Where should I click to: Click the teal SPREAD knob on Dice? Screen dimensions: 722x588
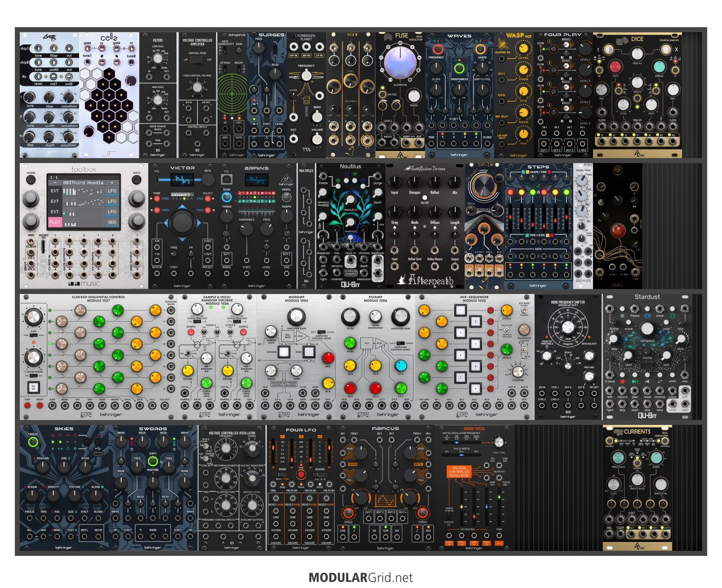(x=659, y=67)
